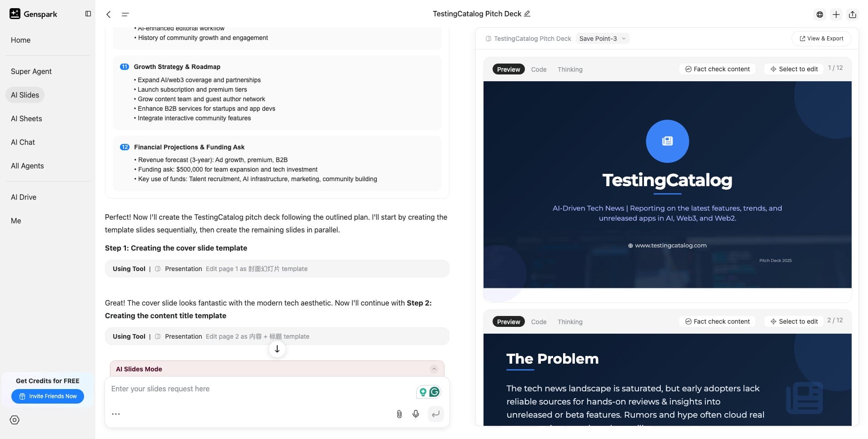Screen dimensions: 868x439
Task: Collapse the AI Slides Mode panel
Action: coord(434,369)
